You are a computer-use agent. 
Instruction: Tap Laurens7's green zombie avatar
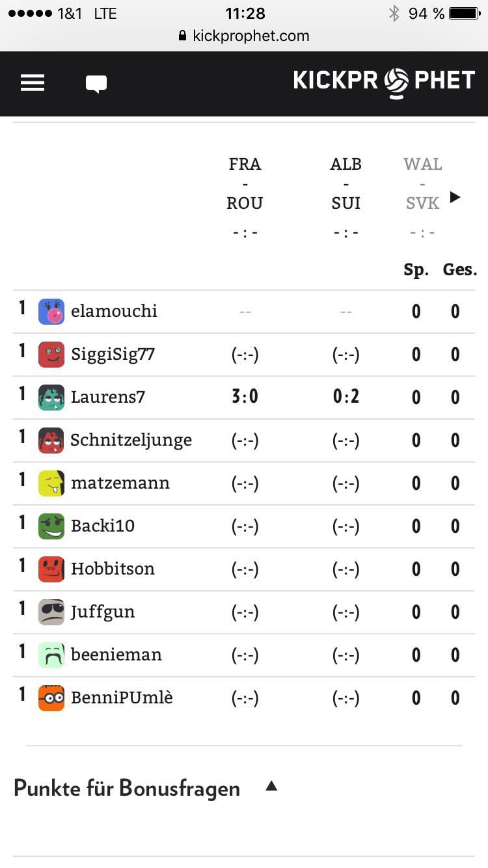pos(51,398)
